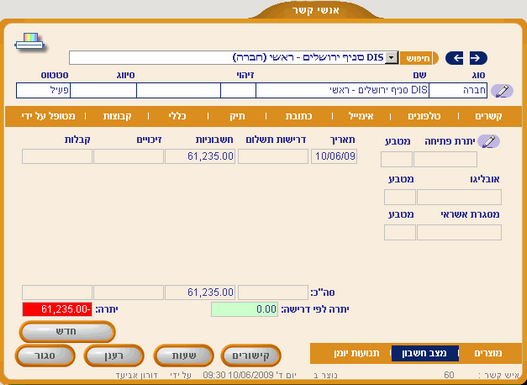The width and height of the screenshot is (527, 385).
Task: Click the חיפוש search button
Action: (x=418, y=58)
